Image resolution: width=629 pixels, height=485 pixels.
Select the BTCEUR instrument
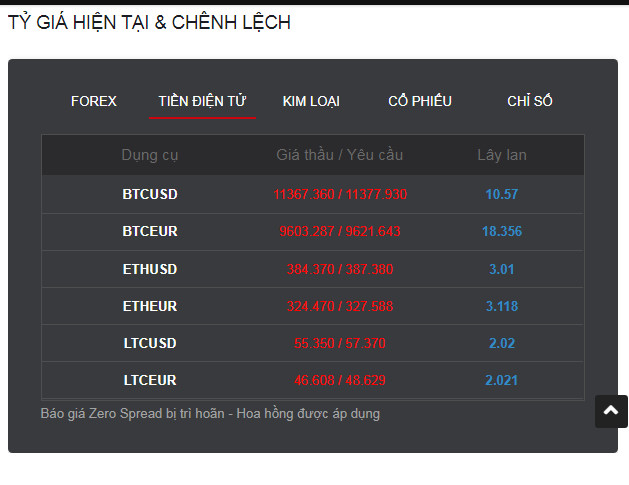[x=150, y=231]
